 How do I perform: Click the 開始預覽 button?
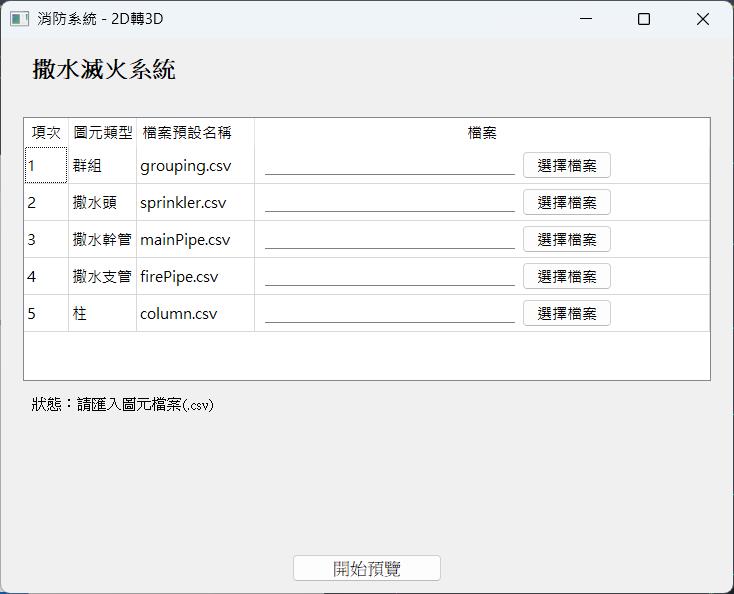tap(366, 569)
